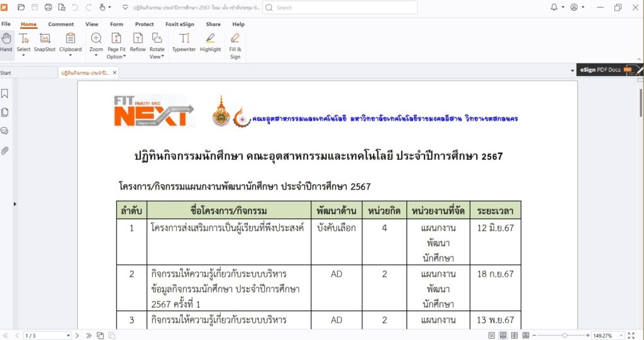
Task: Toggle continuous page view in status bar
Action: point(503,336)
